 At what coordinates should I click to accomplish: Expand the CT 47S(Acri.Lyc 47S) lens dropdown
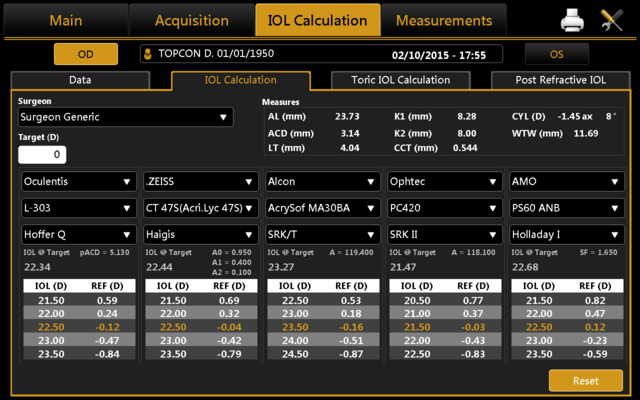[201, 208]
